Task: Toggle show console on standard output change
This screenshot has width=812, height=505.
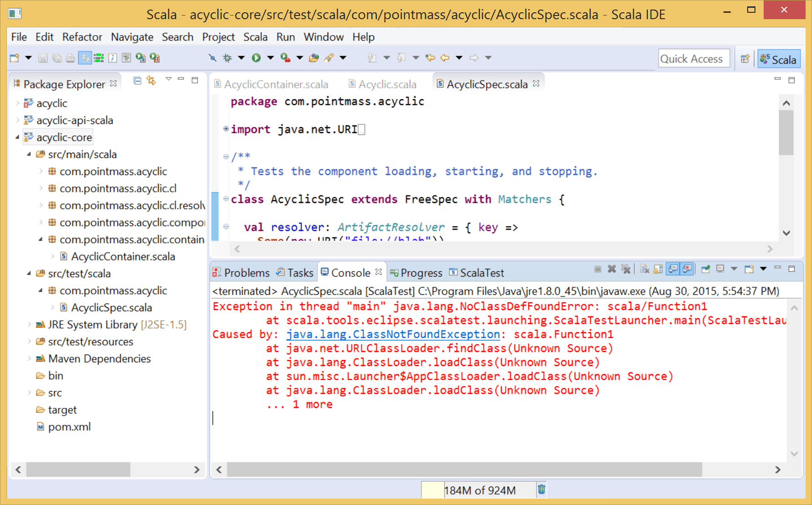Action: (x=673, y=269)
